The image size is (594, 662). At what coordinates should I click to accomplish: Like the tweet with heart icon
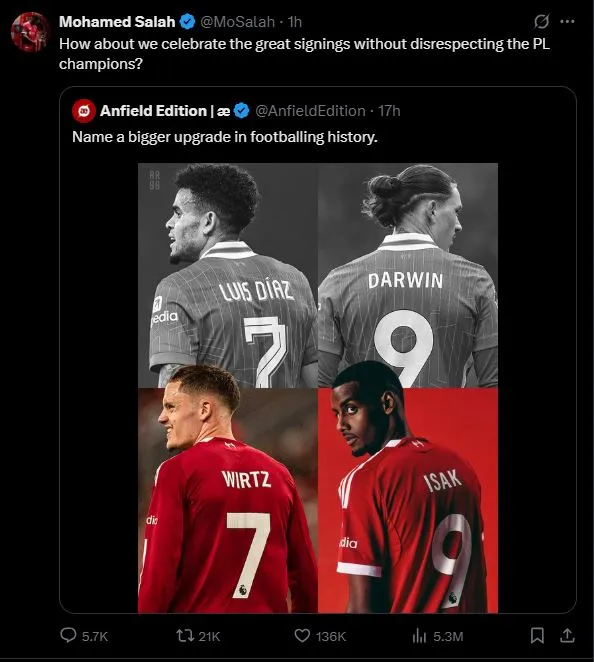302,635
